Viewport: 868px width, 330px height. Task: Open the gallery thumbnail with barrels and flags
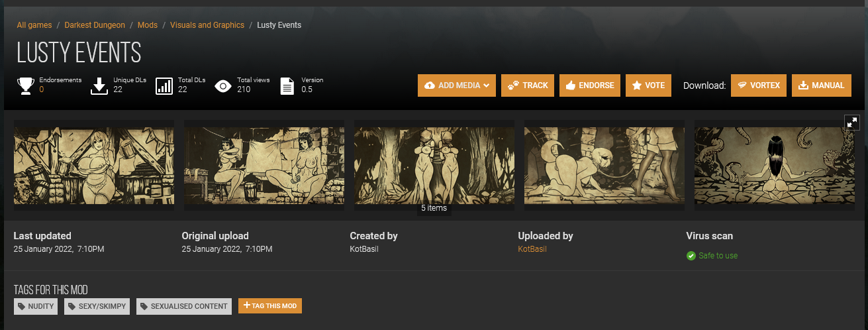click(x=94, y=166)
